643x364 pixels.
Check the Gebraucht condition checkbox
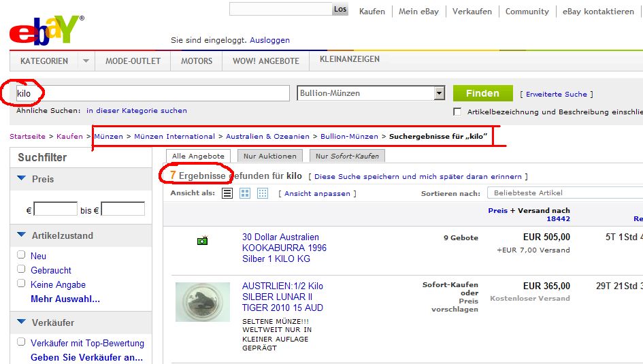click(x=21, y=269)
